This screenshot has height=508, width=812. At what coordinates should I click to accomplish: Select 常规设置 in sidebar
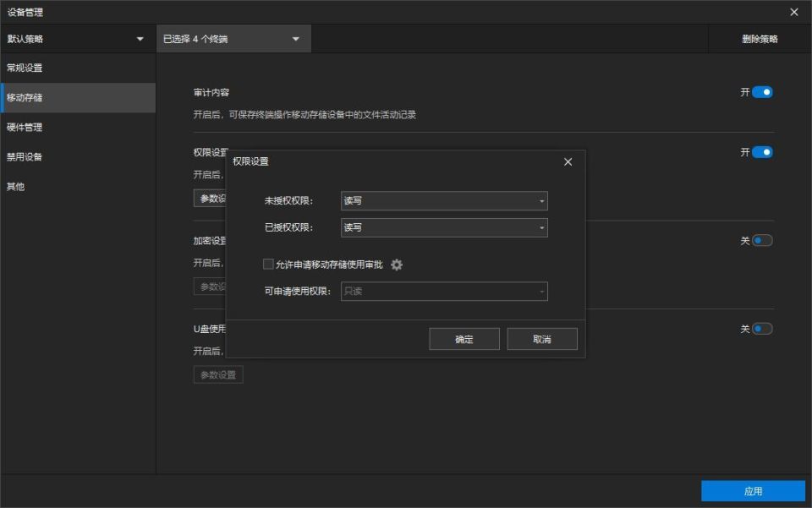click(78, 68)
